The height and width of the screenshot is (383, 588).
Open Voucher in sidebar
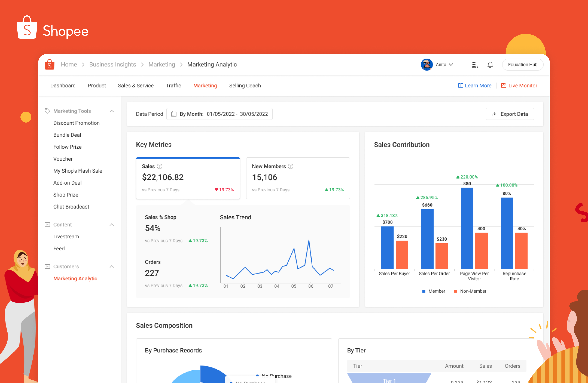tap(63, 159)
